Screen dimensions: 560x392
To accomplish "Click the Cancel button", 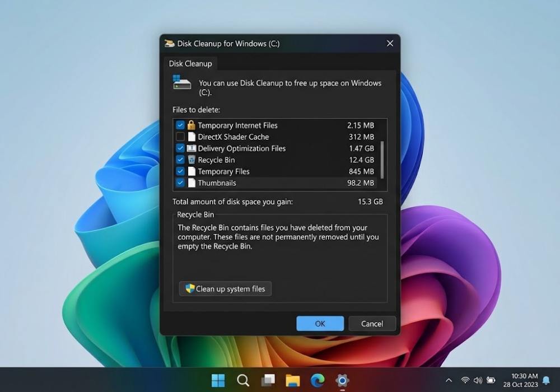I will click(x=372, y=324).
